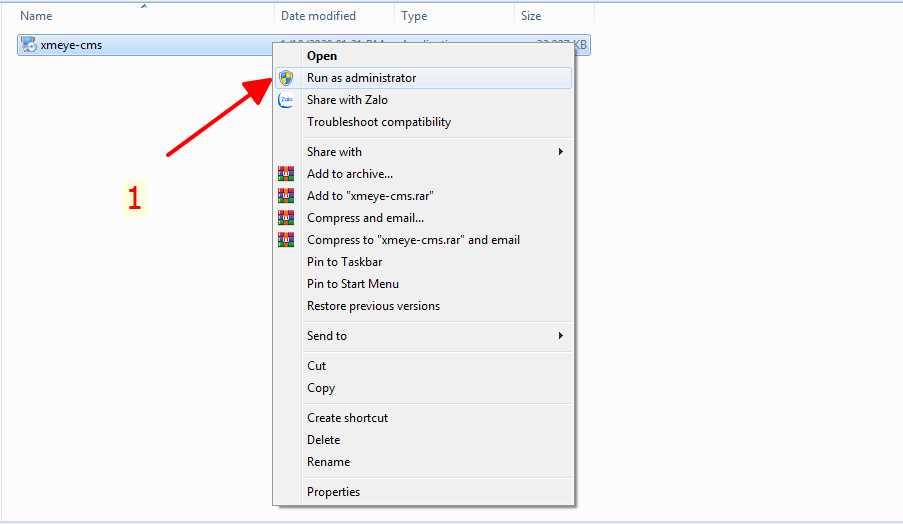903x524 pixels.
Task: Click the WinRAR icon beside Add to "xmeye-cms.rar"
Action: click(286, 196)
